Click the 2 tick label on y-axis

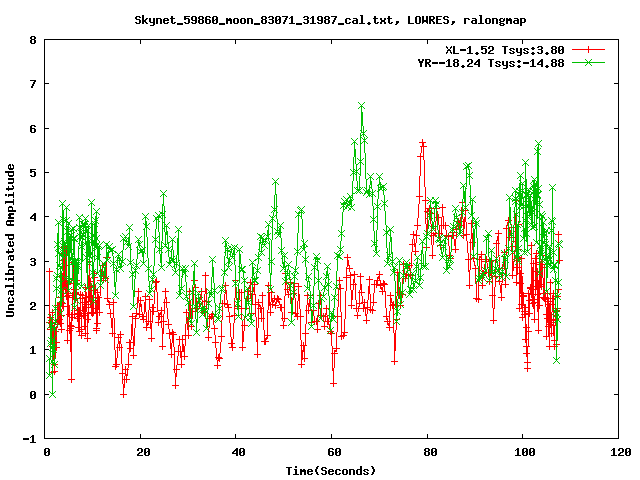(x=33, y=306)
